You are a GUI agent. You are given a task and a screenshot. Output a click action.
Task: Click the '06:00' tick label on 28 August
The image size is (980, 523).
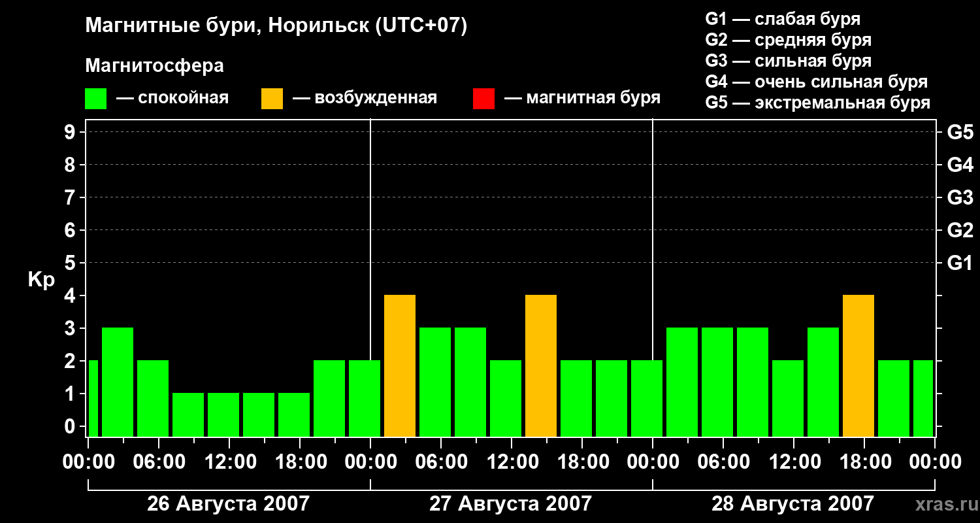723,462
